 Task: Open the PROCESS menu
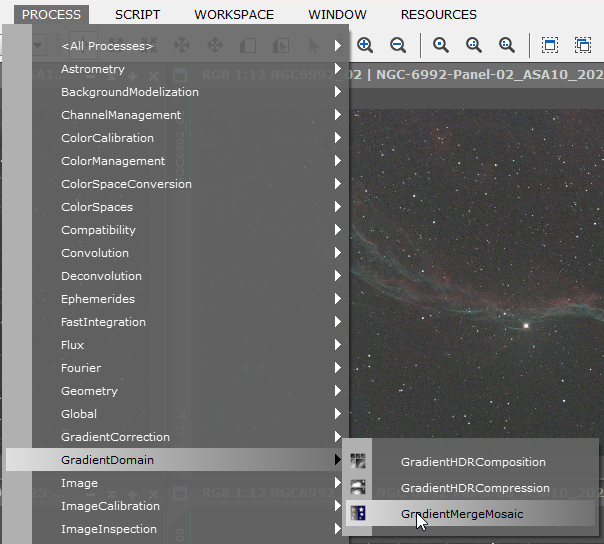coord(51,15)
